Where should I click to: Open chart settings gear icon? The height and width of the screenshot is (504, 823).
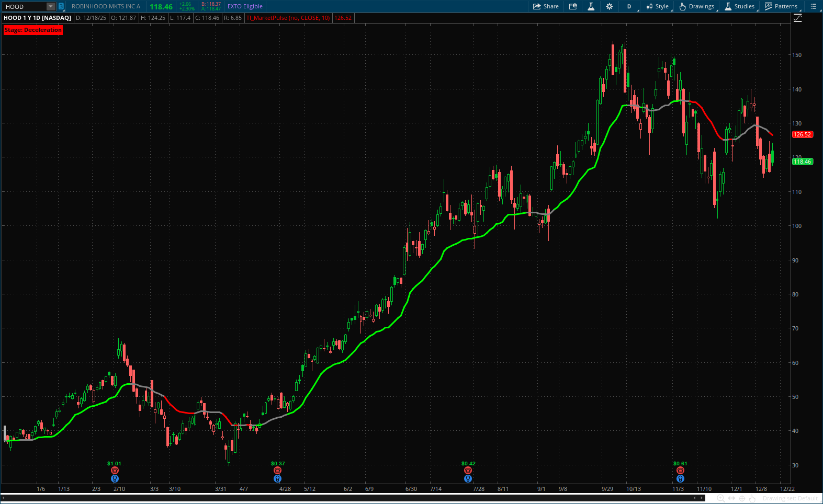tap(609, 6)
